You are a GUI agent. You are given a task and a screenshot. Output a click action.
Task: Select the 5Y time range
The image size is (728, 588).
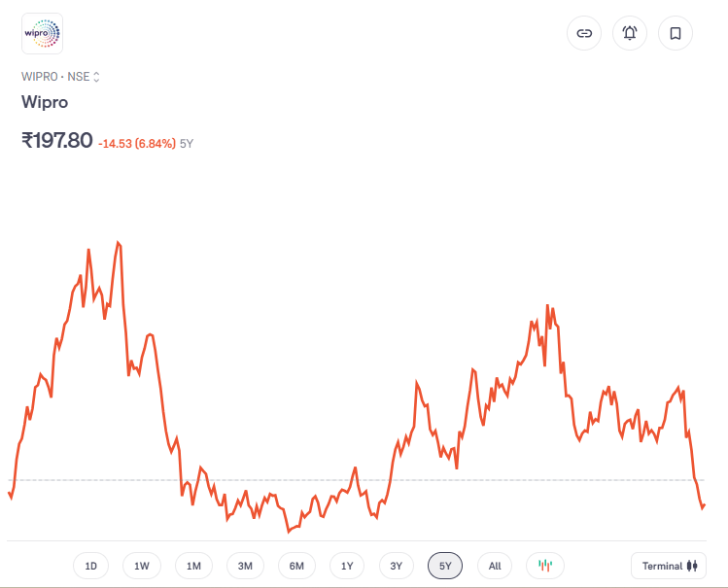(x=445, y=566)
